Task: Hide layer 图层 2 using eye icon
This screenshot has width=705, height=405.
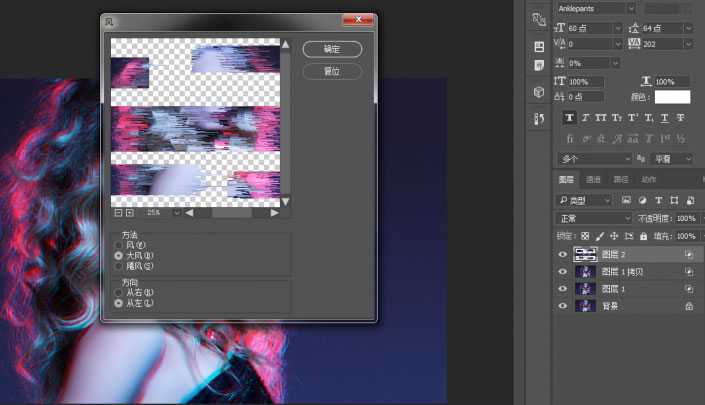Action: pyautogui.click(x=562, y=255)
